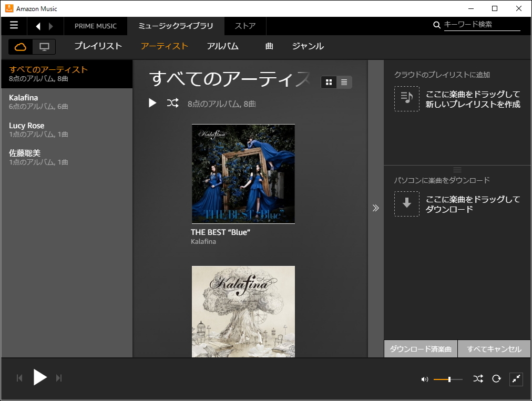Image resolution: width=532 pixels, height=401 pixels.
Task: Expand the right side panel
Action: click(375, 208)
